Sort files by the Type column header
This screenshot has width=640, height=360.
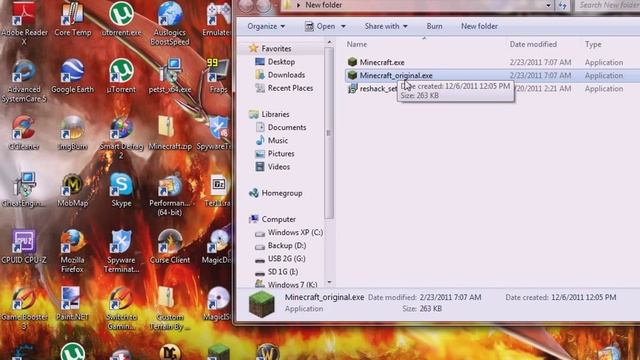pos(593,44)
